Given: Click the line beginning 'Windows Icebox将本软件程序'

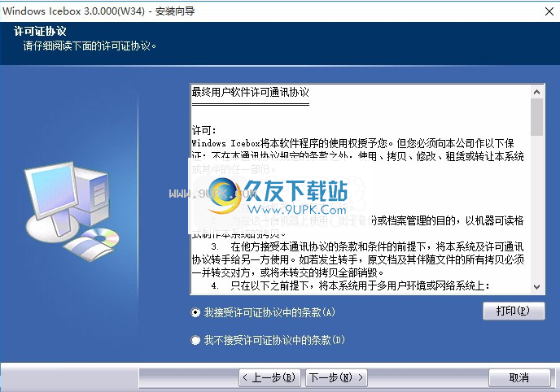Looking at the screenshot, I should tap(353, 143).
